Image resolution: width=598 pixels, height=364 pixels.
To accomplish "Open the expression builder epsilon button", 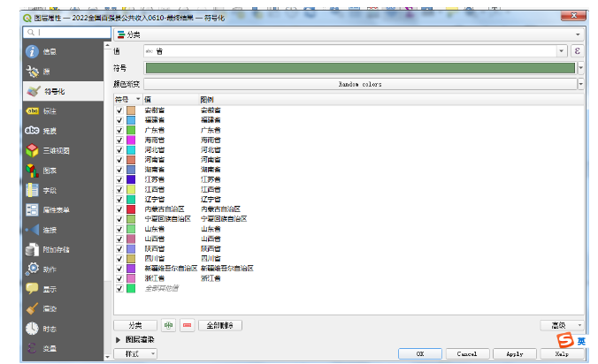I will click(x=578, y=51).
